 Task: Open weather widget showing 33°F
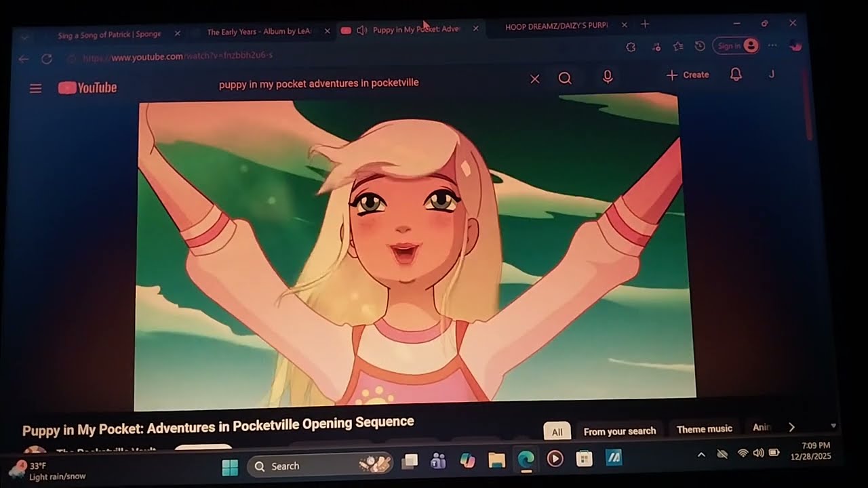(x=48, y=471)
